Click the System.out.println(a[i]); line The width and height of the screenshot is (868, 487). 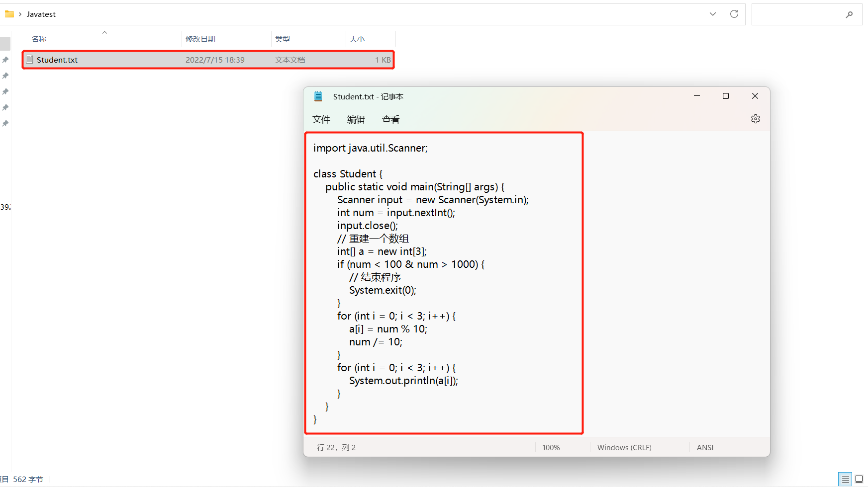pos(403,381)
